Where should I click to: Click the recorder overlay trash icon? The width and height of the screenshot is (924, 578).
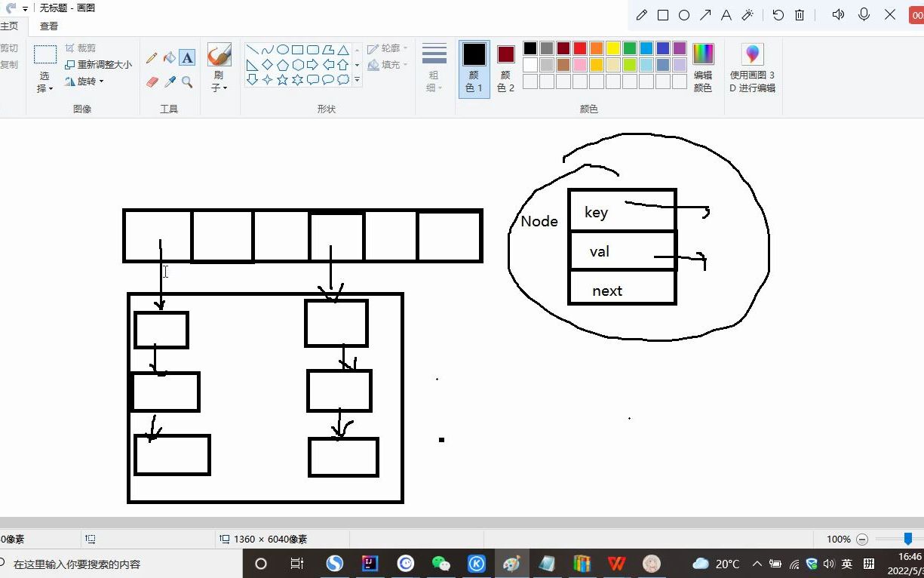point(800,15)
